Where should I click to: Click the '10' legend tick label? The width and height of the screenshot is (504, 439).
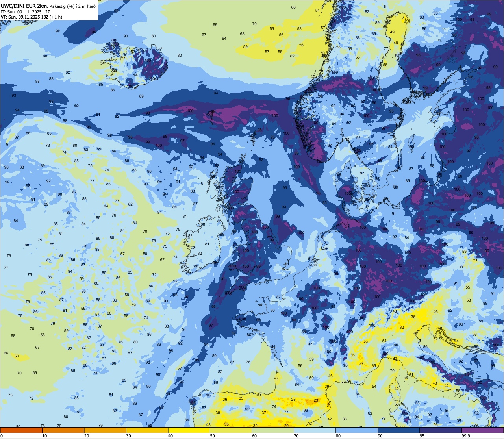(x=44, y=436)
